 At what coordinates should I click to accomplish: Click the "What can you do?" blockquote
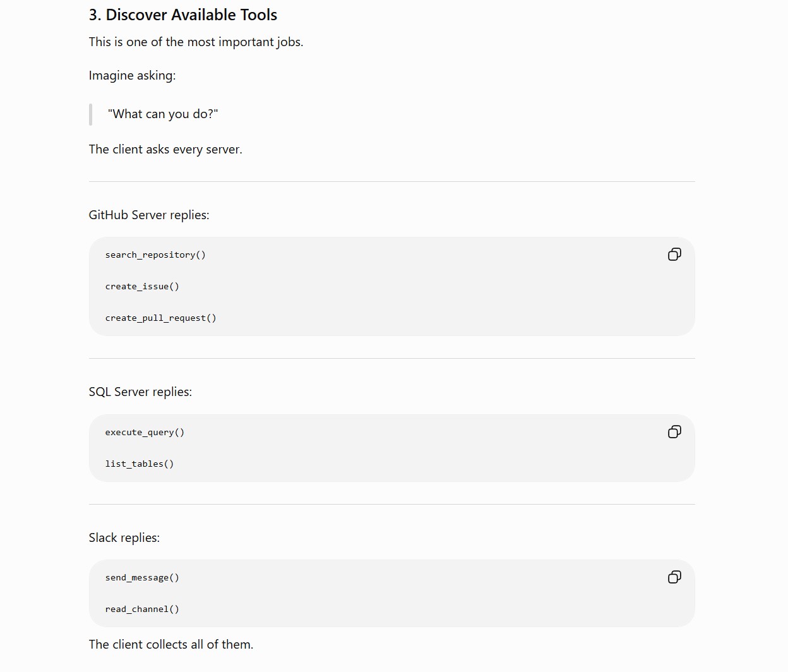point(163,114)
